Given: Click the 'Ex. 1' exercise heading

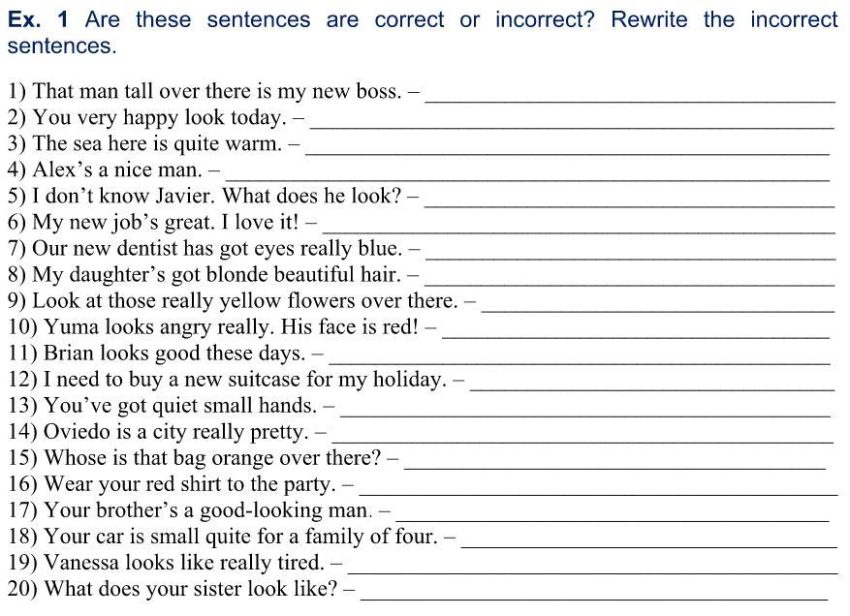Looking at the screenshot, I should click(40, 19).
